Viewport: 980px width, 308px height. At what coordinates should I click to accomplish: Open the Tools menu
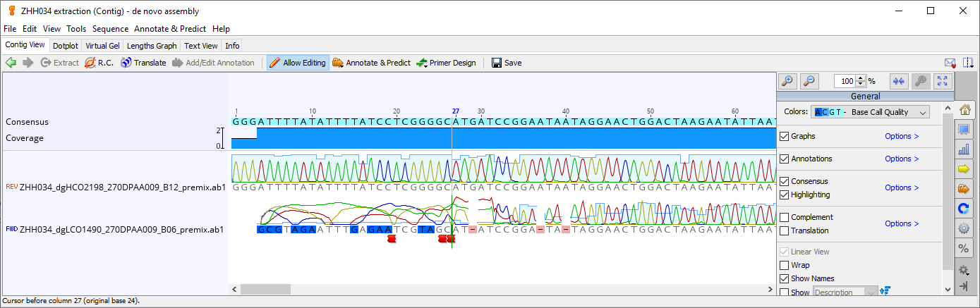[x=76, y=29]
